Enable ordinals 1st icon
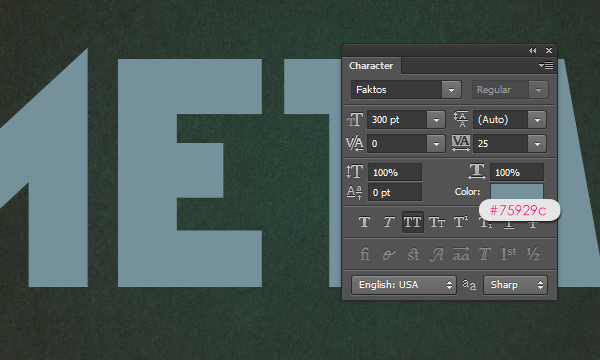This screenshot has height=360, width=600. [x=509, y=254]
